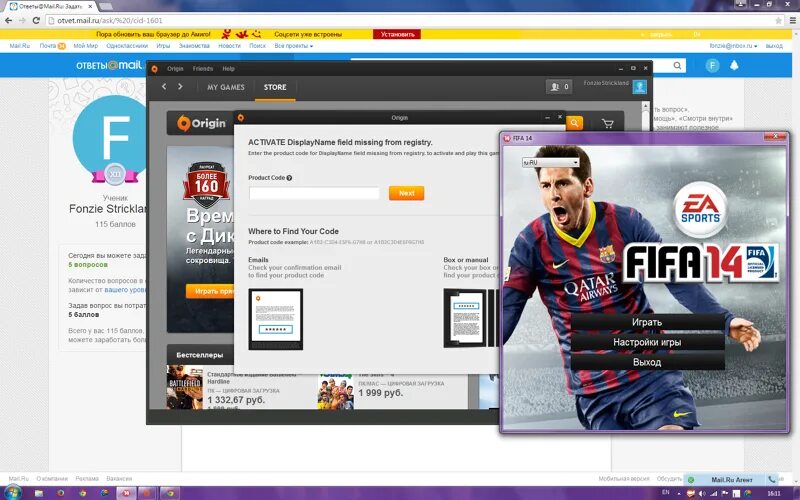Click Выход in the FIFA 14 launcher
800x500 pixels.
coord(647,362)
